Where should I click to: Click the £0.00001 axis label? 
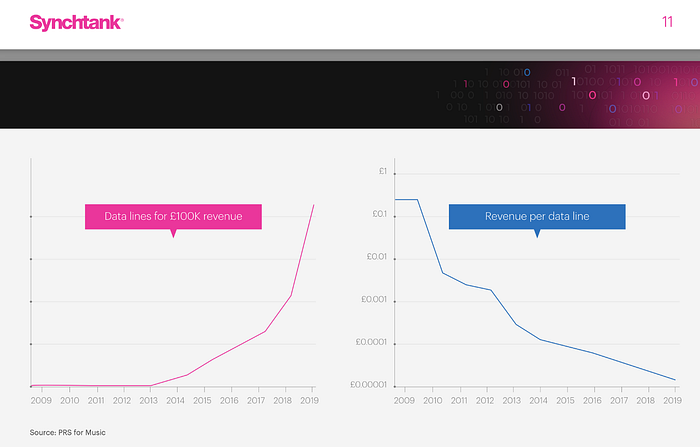click(369, 384)
